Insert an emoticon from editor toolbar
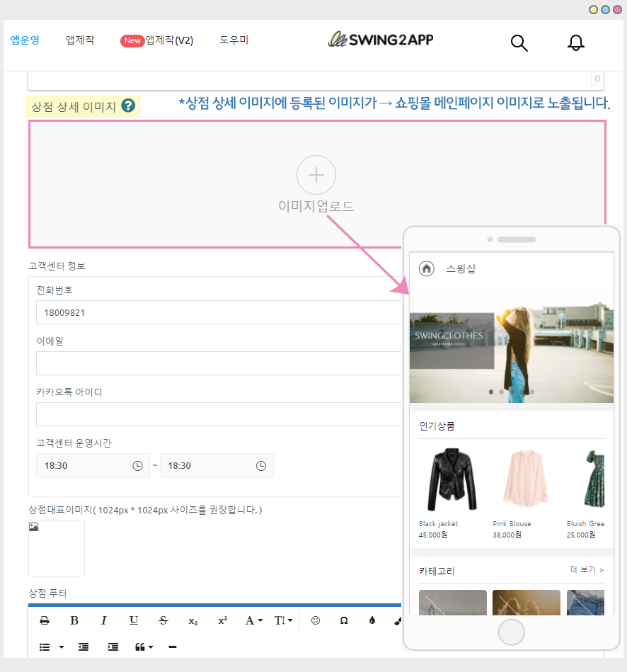The width and height of the screenshot is (627, 672). click(x=316, y=620)
